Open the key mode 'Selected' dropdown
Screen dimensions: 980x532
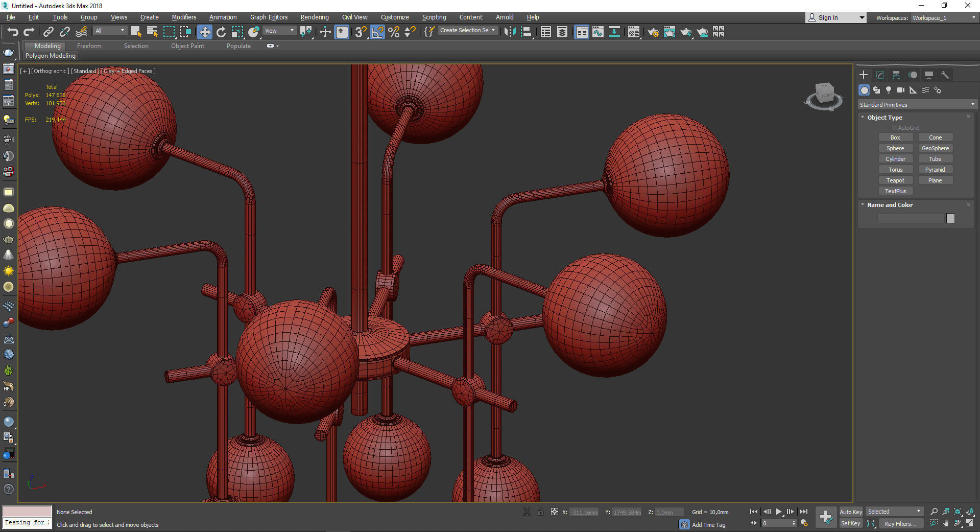894,512
